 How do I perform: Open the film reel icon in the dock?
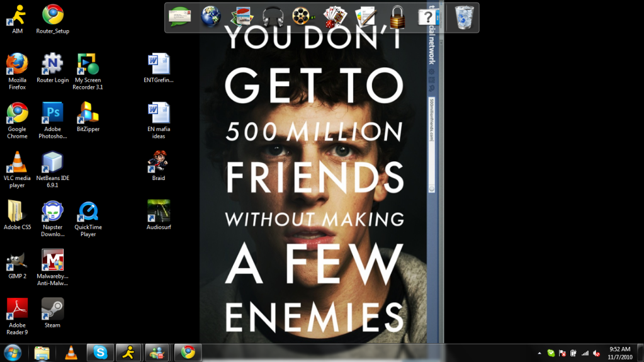pos(303,16)
